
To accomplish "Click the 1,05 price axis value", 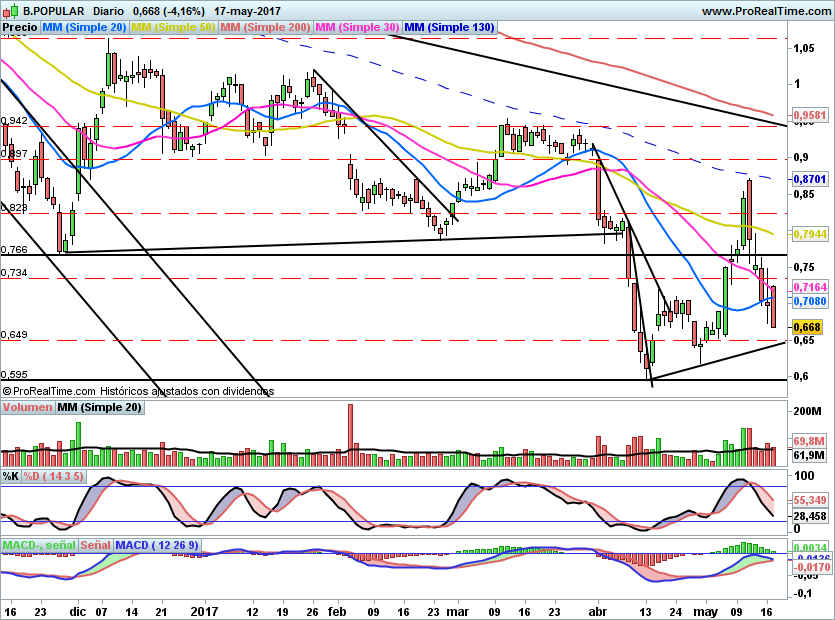I will point(804,48).
